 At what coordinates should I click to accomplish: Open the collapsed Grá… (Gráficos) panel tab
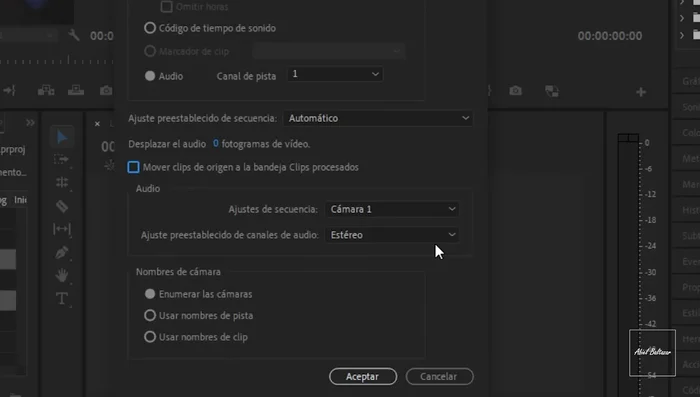(690, 81)
